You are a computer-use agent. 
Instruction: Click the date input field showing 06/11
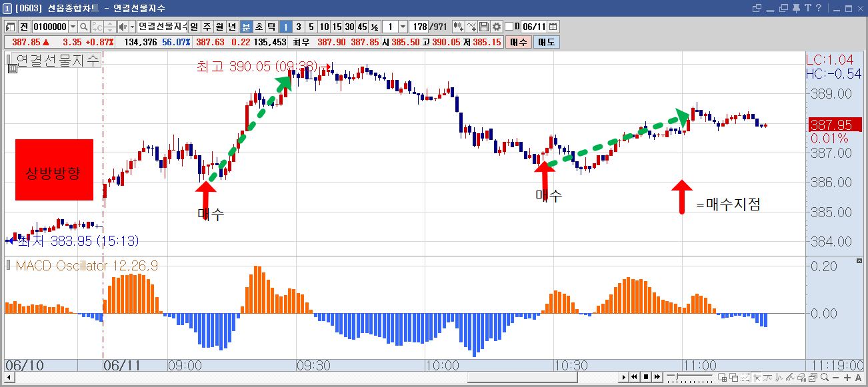534,27
